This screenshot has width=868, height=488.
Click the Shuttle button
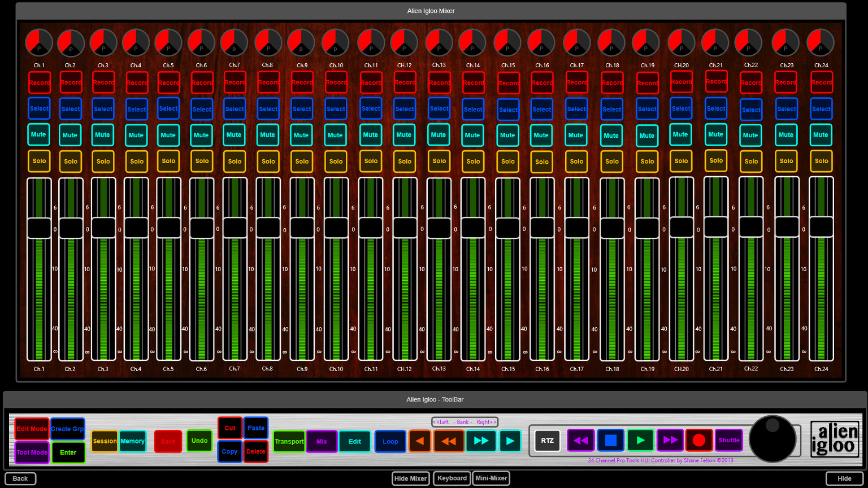click(729, 441)
